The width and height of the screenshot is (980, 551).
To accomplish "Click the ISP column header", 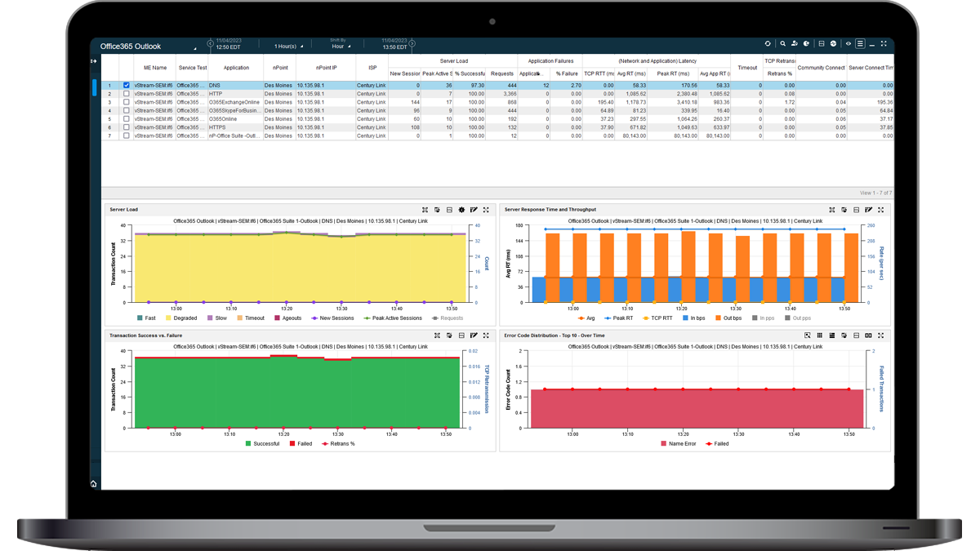I will pos(372,68).
